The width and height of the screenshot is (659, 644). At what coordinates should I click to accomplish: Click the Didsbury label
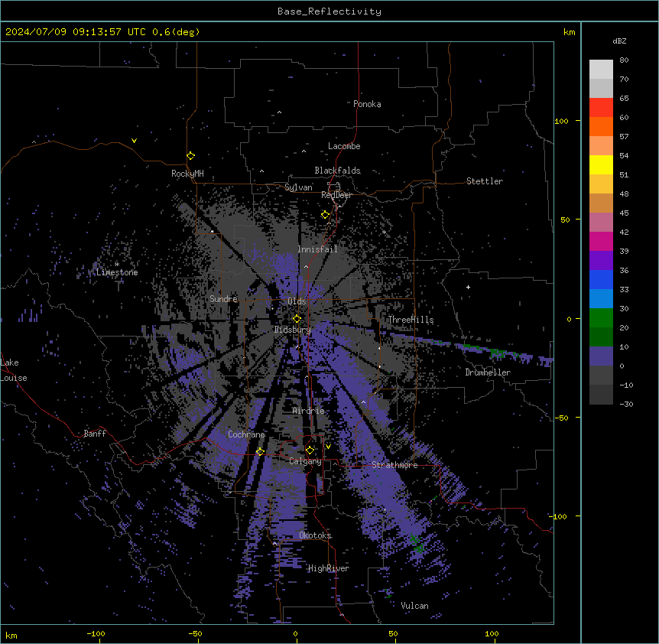(293, 330)
